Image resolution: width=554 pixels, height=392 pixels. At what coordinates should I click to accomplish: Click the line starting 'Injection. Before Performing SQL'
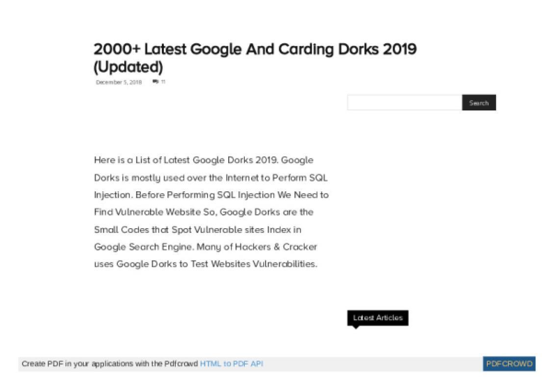[211, 195]
